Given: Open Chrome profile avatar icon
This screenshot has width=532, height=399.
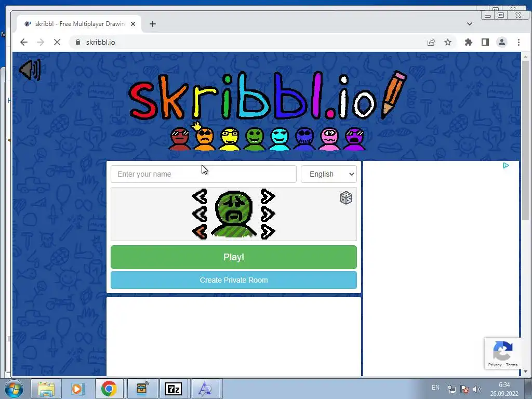Looking at the screenshot, I should tap(502, 42).
